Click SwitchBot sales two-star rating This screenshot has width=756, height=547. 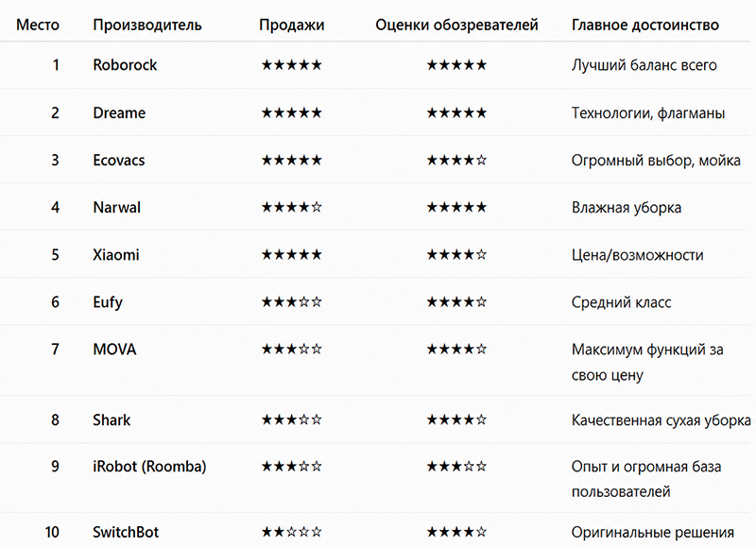(292, 532)
